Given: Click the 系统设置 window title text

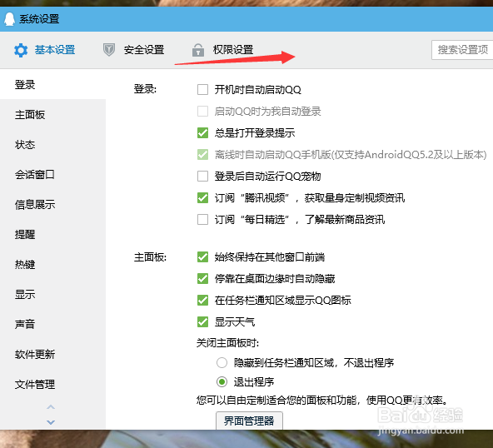Looking at the screenshot, I should [39, 19].
